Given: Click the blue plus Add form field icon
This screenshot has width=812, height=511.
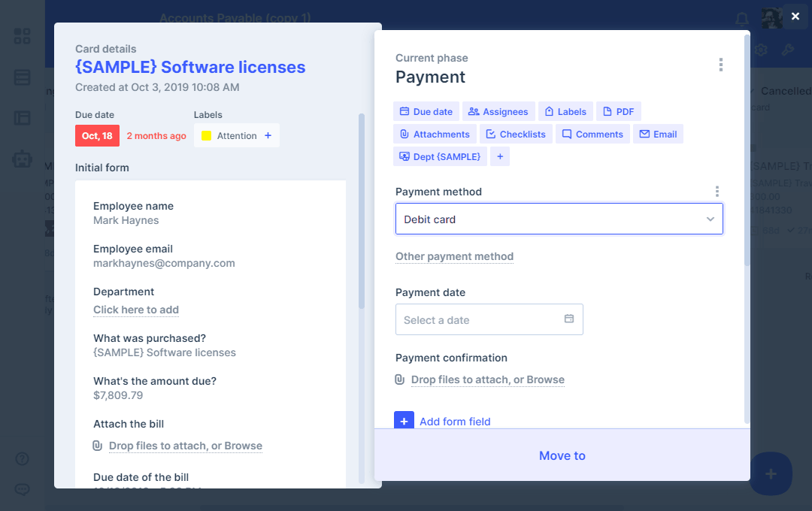Looking at the screenshot, I should (404, 422).
